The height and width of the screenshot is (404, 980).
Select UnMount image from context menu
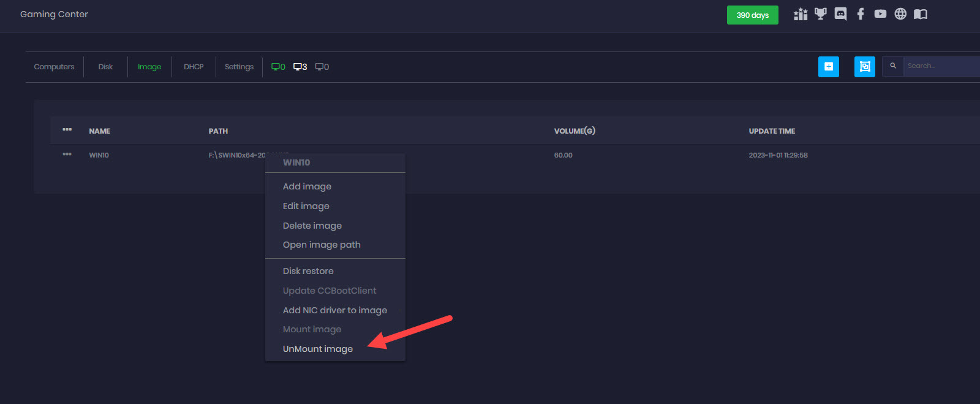[x=317, y=349]
